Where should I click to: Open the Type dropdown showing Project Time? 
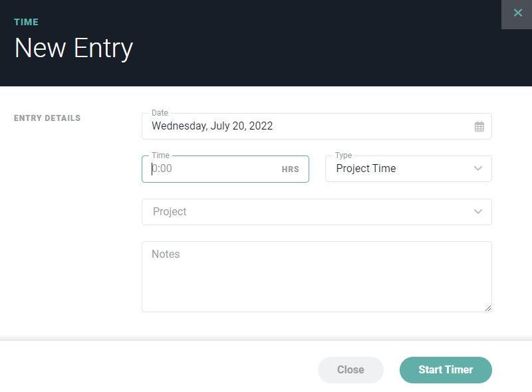coord(399,169)
